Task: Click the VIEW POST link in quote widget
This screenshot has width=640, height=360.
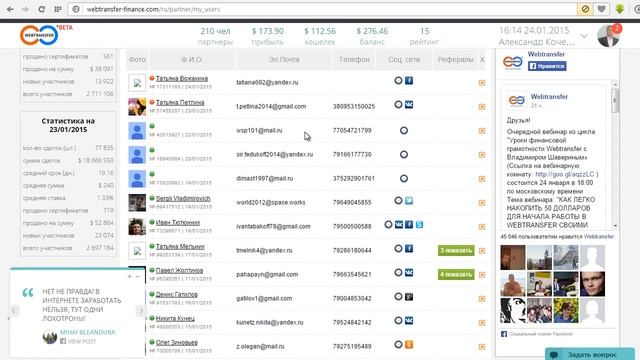Action: [82, 341]
